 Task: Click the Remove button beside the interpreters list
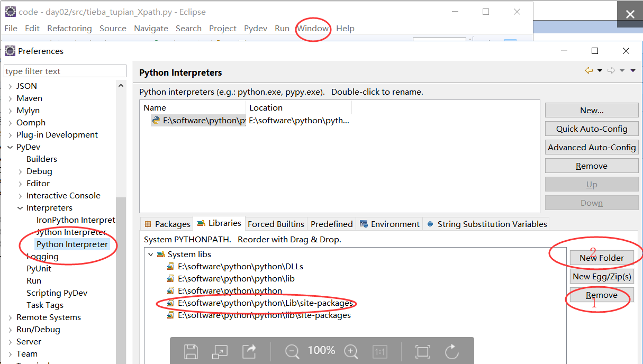(592, 166)
